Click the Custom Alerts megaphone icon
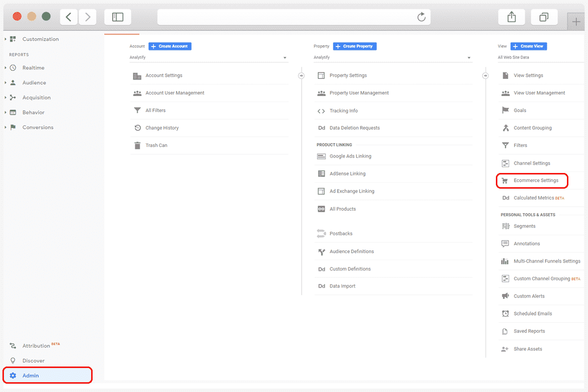This screenshot has width=588, height=392. [505, 296]
